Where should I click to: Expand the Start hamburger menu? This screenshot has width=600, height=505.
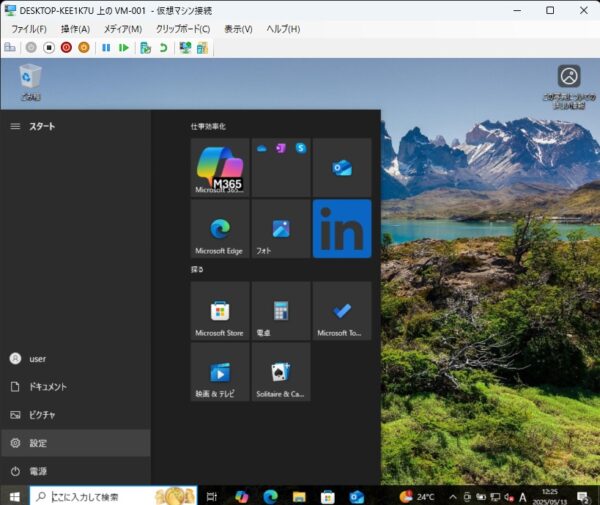point(15,126)
